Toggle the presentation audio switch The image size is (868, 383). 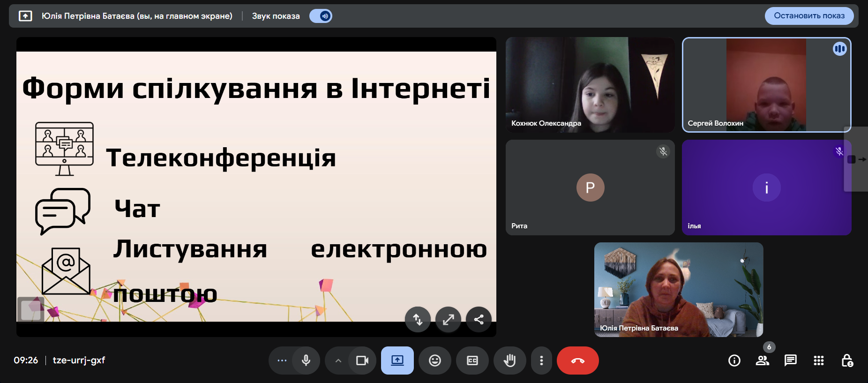click(x=321, y=16)
